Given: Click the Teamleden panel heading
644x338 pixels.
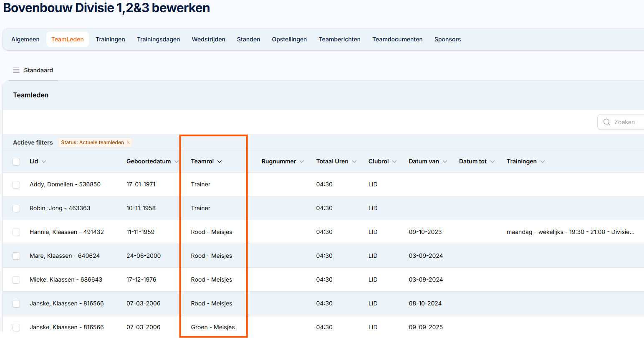Looking at the screenshot, I should pos(31,95).
